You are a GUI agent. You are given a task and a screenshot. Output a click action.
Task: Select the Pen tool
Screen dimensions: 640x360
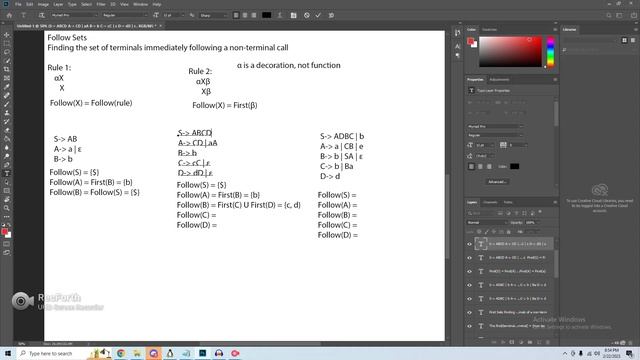click(x=7, y=165)
